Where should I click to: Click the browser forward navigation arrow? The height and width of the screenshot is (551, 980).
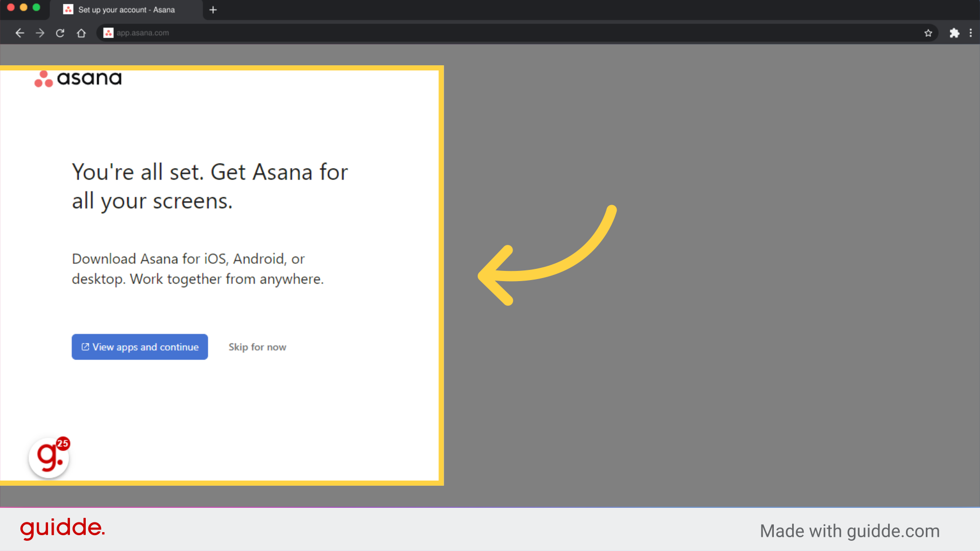[40, 33]
